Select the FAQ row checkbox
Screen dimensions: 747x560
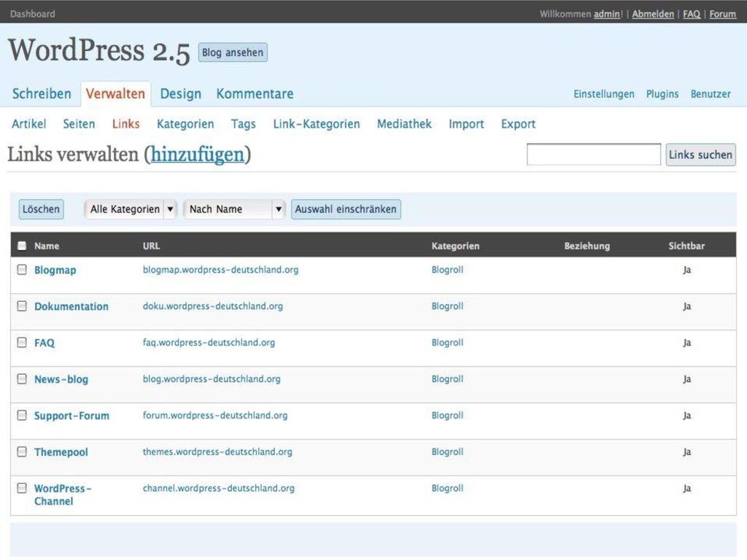coord(22,343)
